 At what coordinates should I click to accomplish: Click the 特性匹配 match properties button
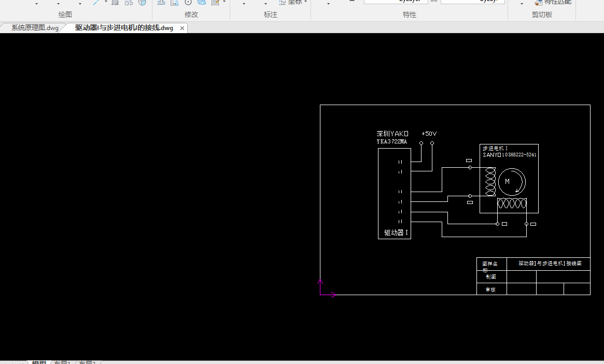pos(553,2)
